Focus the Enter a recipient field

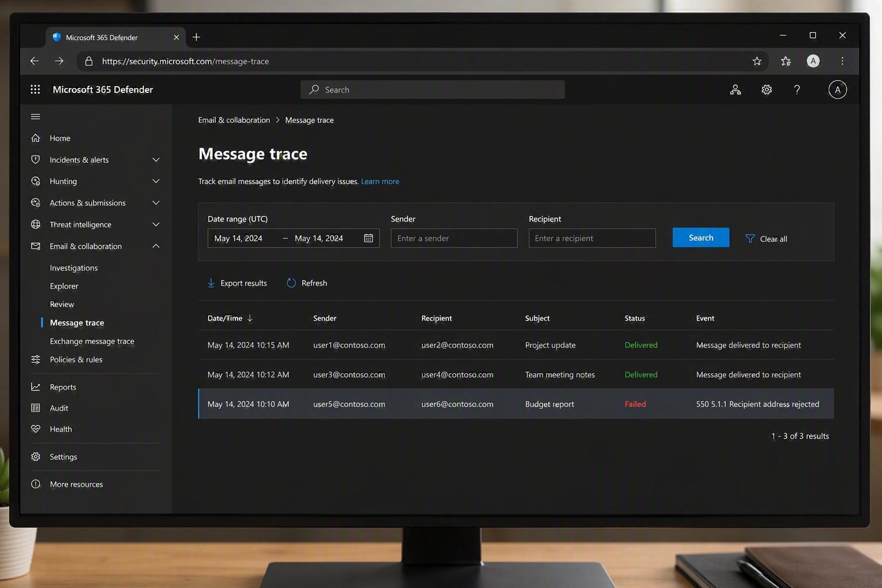click(x=592, y=238)
